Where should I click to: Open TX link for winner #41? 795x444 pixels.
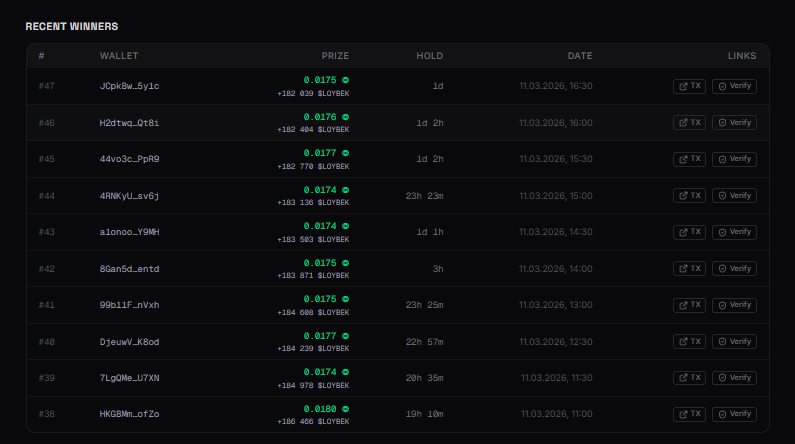[689, 305]
